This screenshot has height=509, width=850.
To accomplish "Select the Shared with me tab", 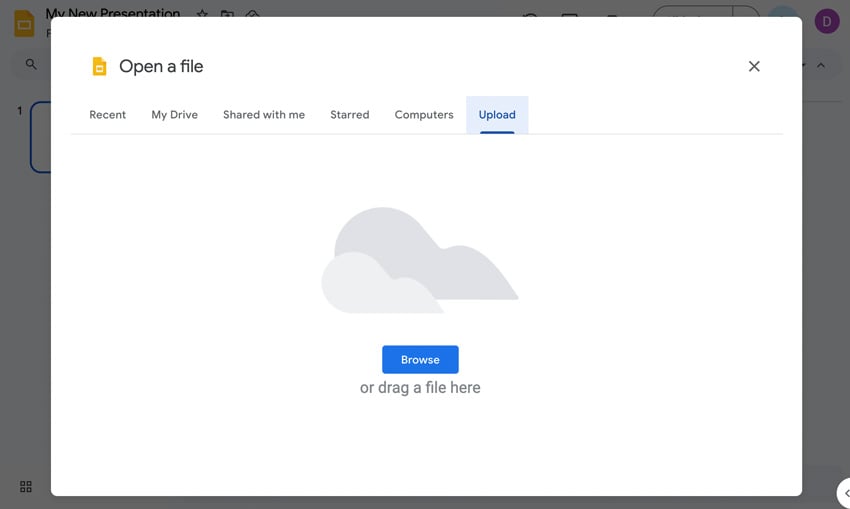I will (x=264, y=115).
